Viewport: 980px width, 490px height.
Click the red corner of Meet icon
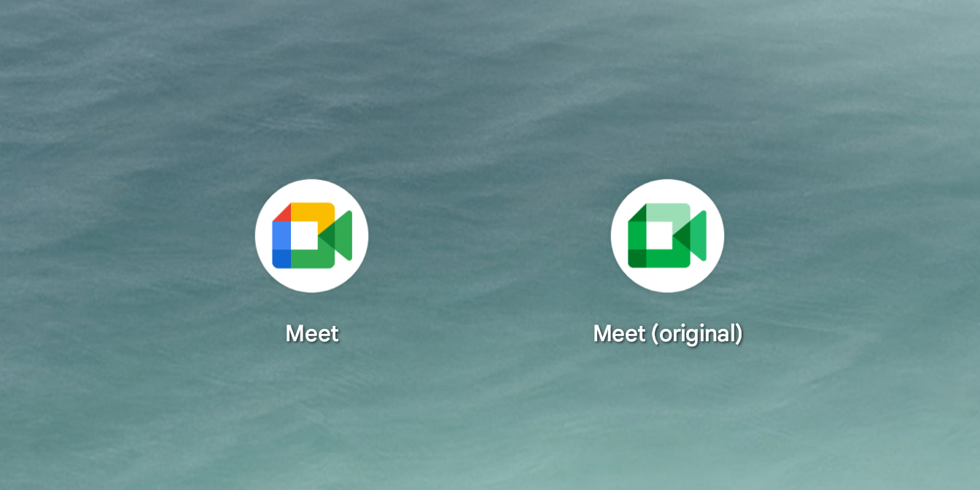(x=282, y=212)
